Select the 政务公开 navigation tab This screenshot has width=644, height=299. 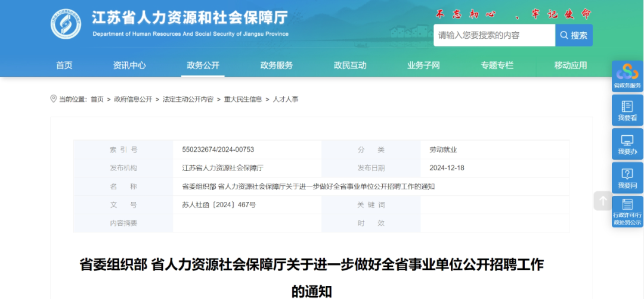203,66
